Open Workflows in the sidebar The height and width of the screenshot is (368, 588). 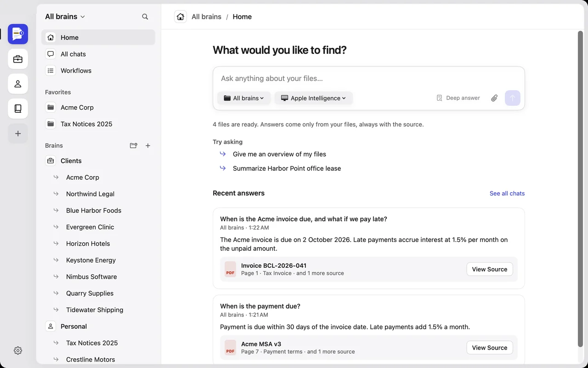point(98,71)
